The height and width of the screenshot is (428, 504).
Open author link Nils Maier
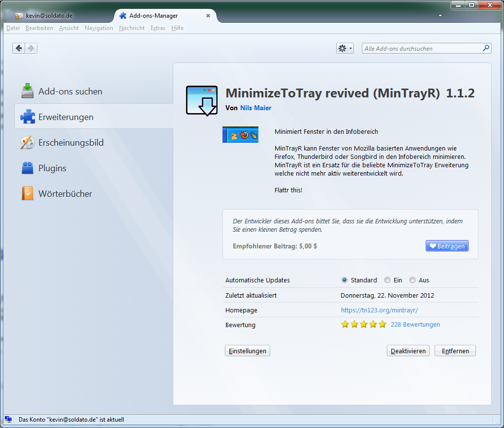tap(255, 108)
